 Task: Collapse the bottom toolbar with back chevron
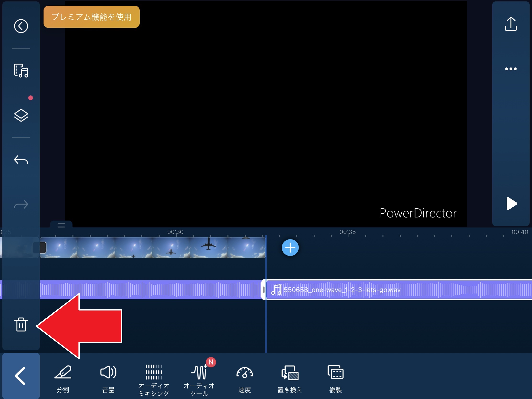pos(21,376)
